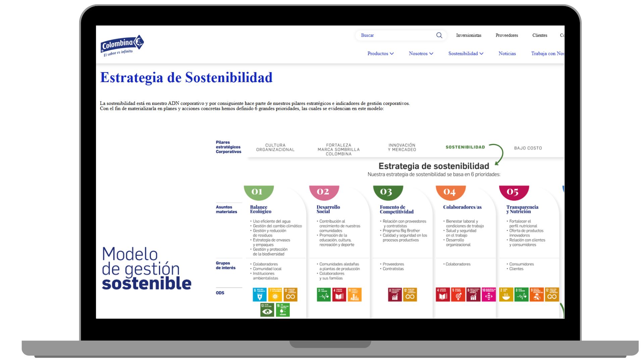Viewport: 644px width, 362px height.
Task: Click the ODS 2 zero hunger bowl icon
Action: pyautogui.click(x=506, y=295)
